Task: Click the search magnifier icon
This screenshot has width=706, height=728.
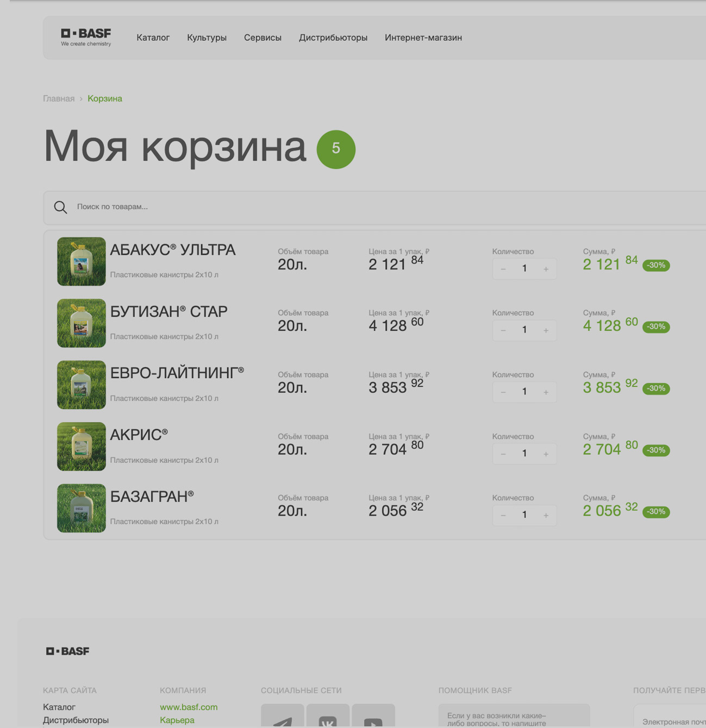Action: point(60,207)
